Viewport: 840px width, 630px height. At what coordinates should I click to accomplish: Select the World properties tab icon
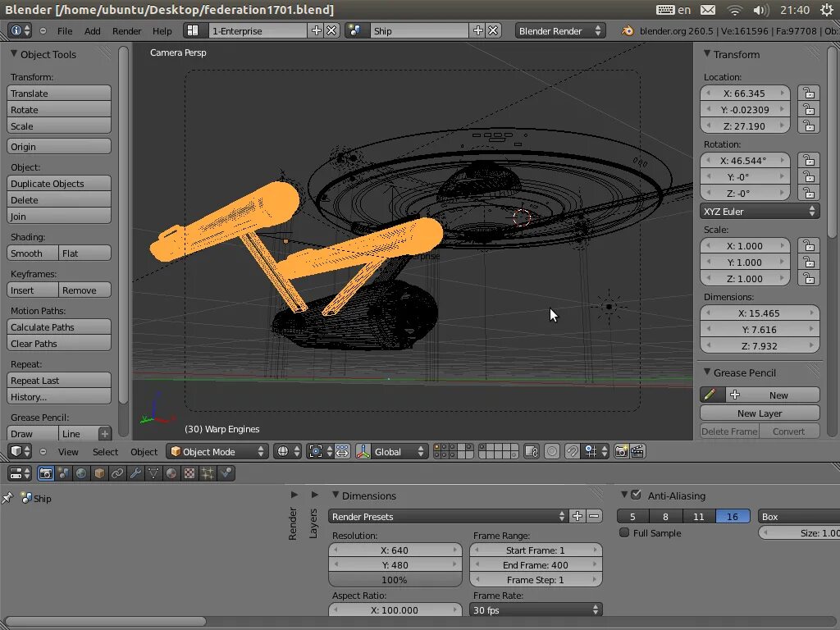81,473
